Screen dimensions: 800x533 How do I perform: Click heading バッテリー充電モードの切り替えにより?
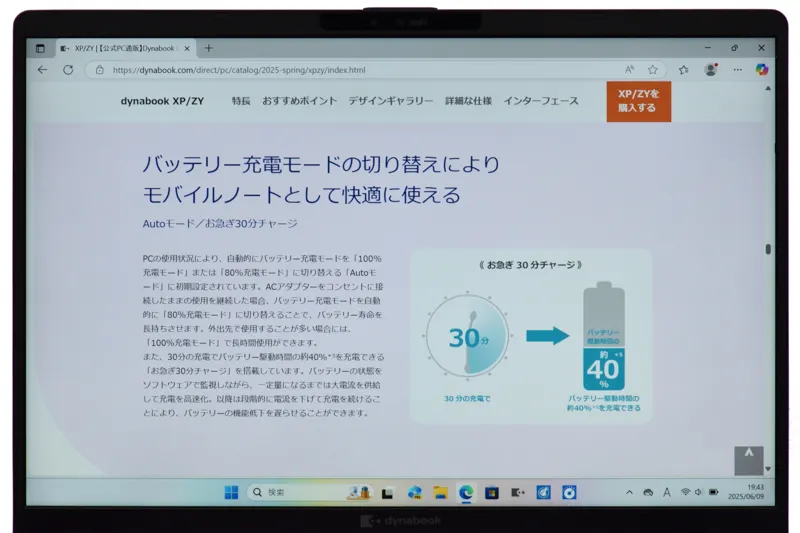321,164
